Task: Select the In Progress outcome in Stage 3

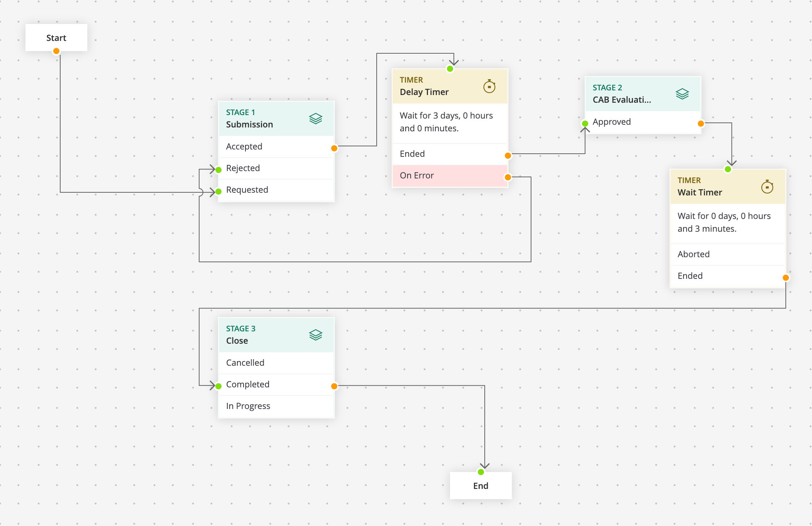Action: coord(248,406)
